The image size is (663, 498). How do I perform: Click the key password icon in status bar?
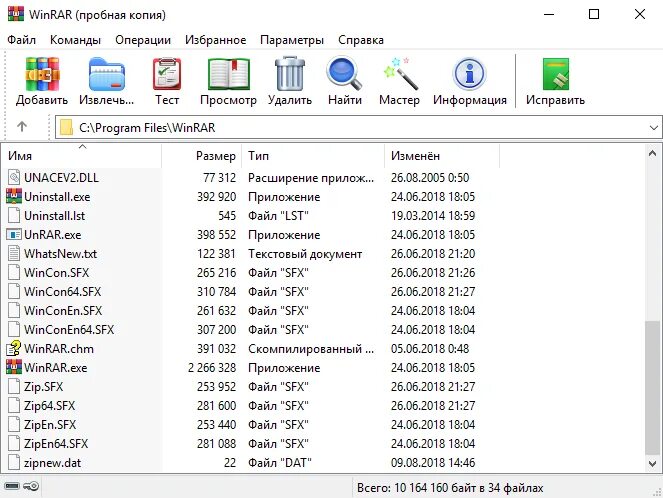coord(31,486)
